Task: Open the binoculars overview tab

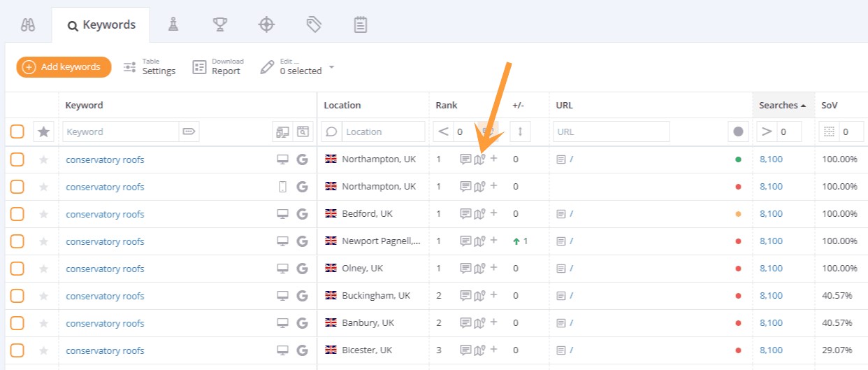Action: pos(28,25)
